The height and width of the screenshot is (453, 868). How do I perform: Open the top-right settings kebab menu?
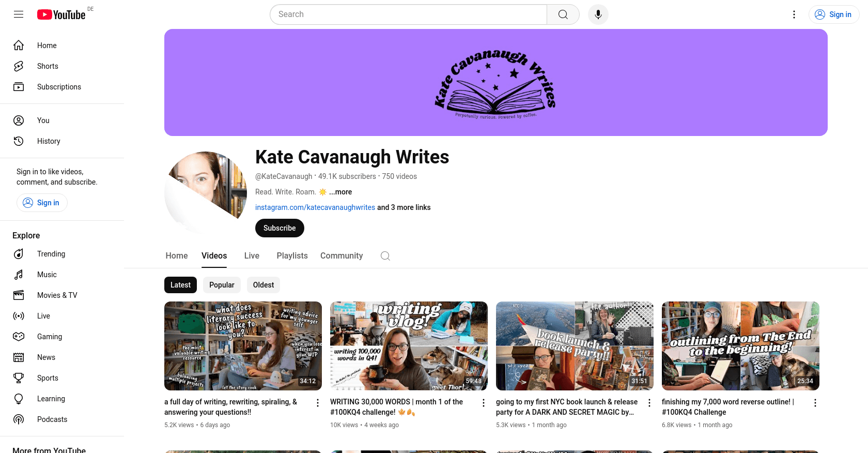click(794, 14)
